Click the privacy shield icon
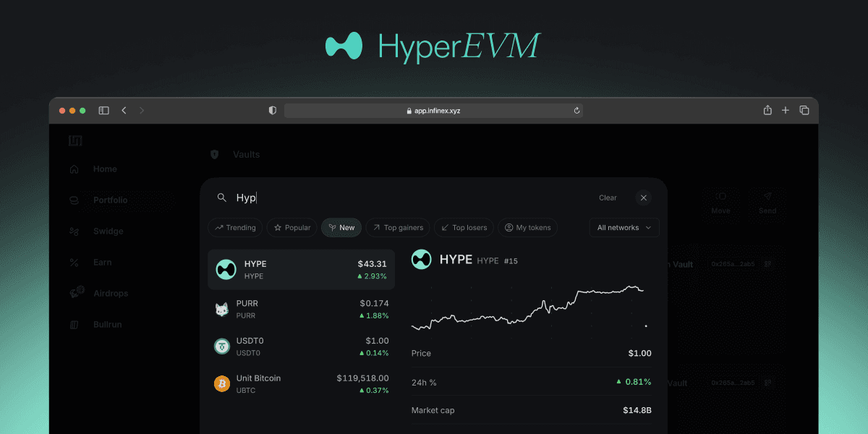Viewport: 868px width, 434px height. coord(273,111)
